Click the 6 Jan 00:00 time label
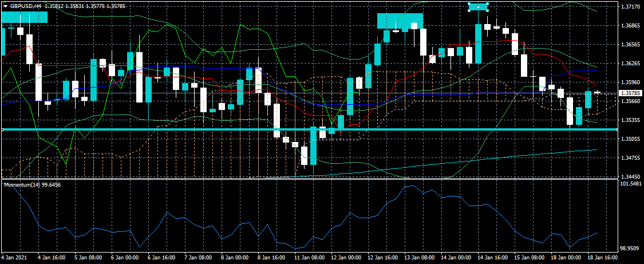The image size is (644, 264). click(x=125, y=258)
